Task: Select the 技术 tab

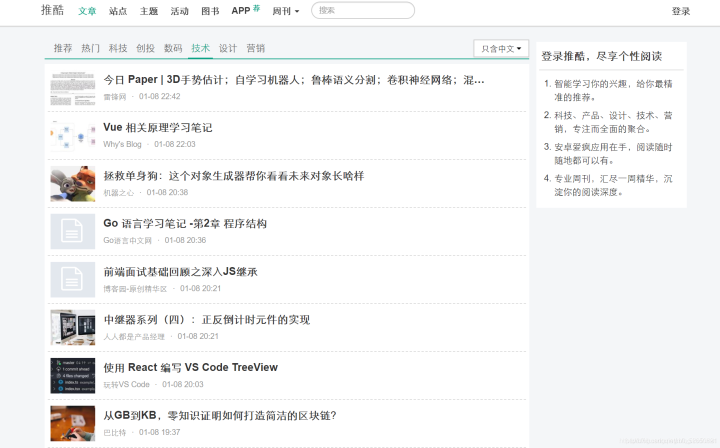Action: coord(201,48)
